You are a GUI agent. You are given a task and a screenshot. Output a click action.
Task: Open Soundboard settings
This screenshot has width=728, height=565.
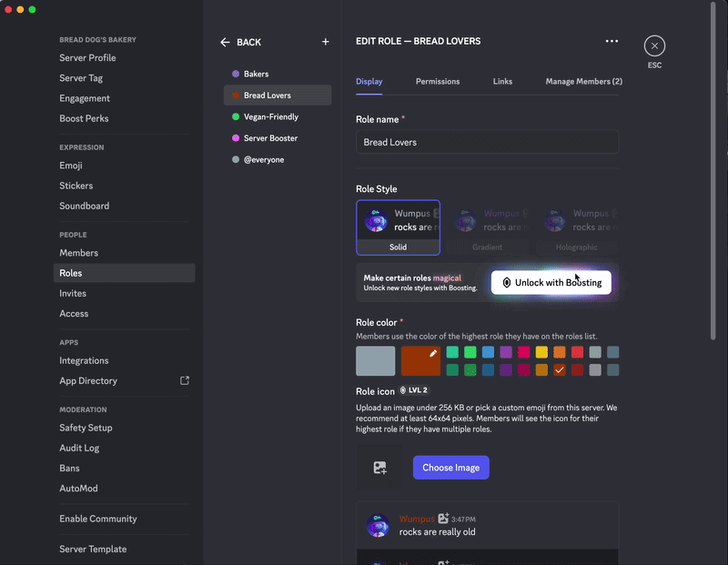pyautogui.click(x=124, y=207)
